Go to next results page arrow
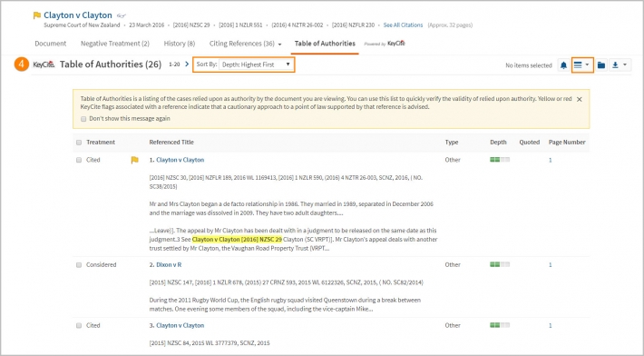 pos(187,64)
